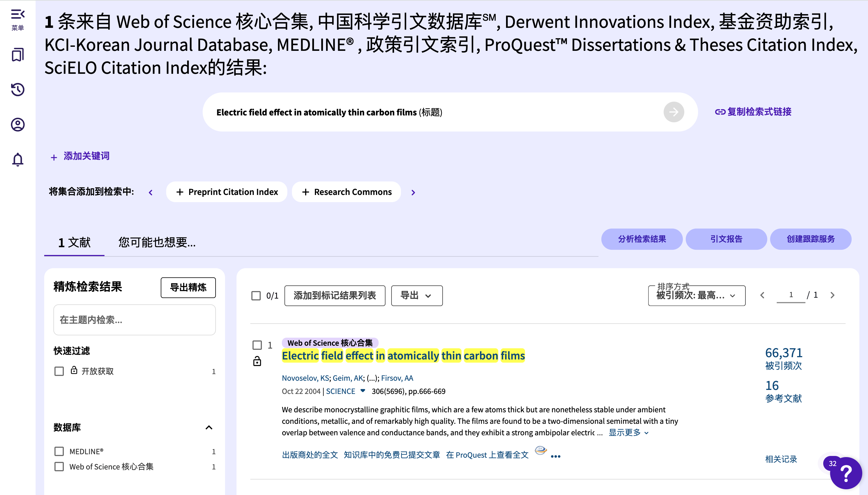
Task: Select result 1 checkbox
Action: tap(257, 345)
